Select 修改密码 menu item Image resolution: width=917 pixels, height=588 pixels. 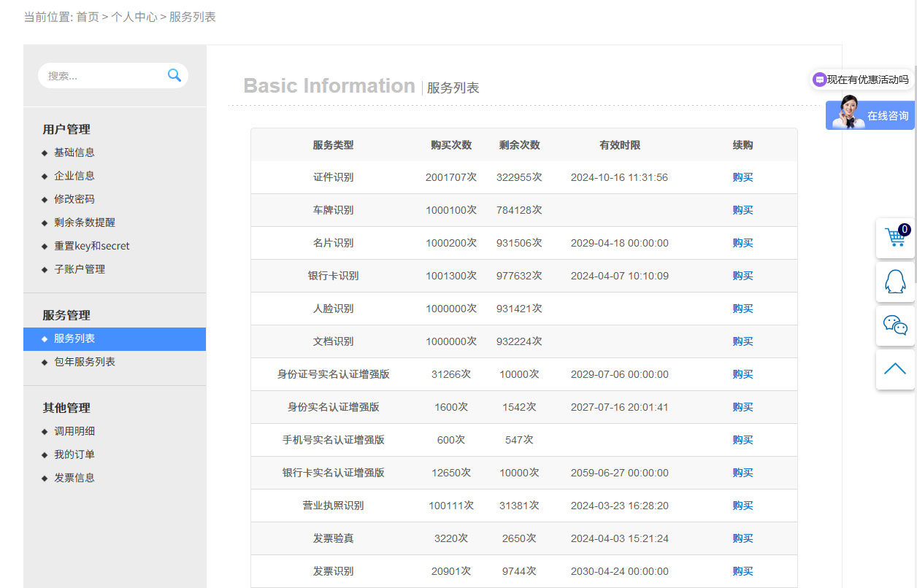(x=74, y=199)
